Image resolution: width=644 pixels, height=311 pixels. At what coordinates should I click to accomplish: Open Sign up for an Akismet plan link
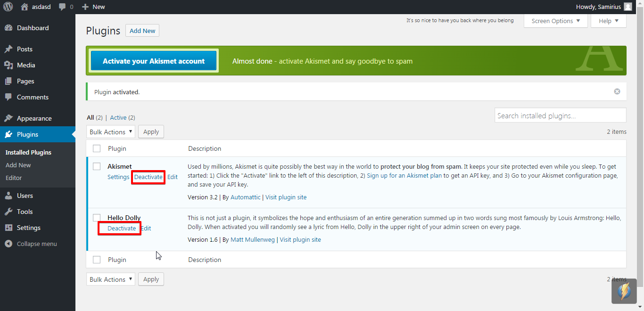click(405, 176)
